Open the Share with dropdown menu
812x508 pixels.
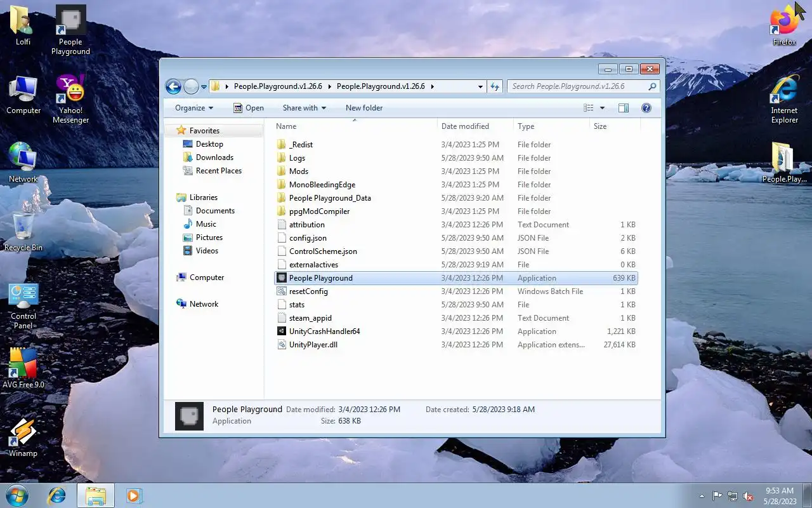pyautogui.click(x=304, y=108)
